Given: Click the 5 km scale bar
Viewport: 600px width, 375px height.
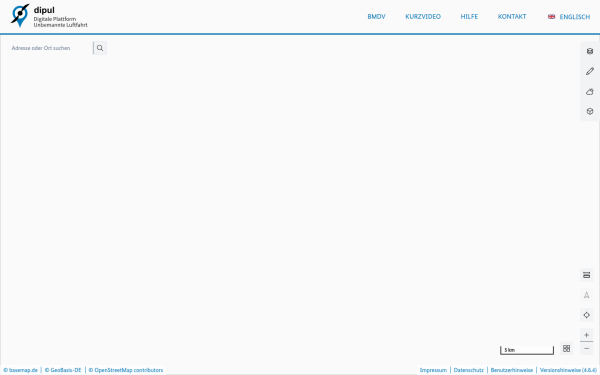Looking at the screenshot, I should 527,350.
